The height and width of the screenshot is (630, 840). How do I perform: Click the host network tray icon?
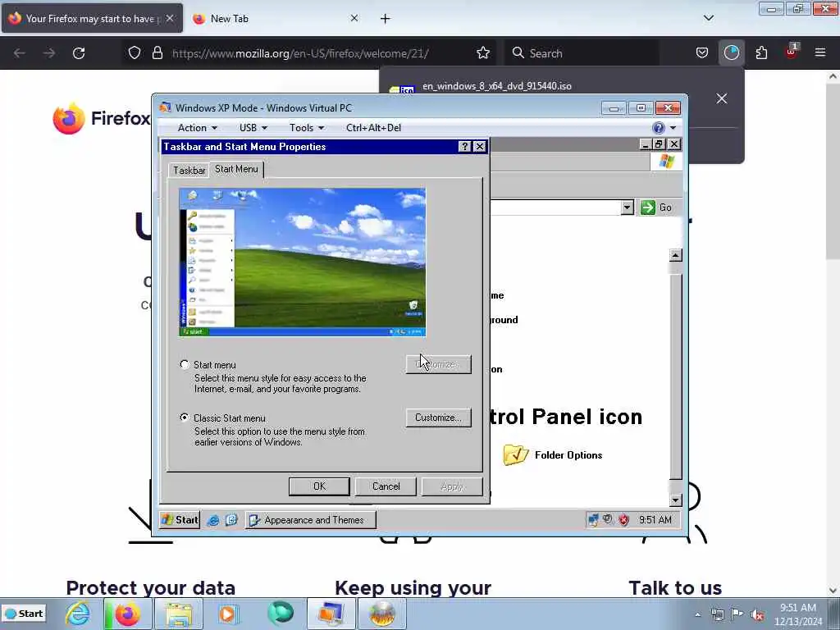(x=717, y=614)
